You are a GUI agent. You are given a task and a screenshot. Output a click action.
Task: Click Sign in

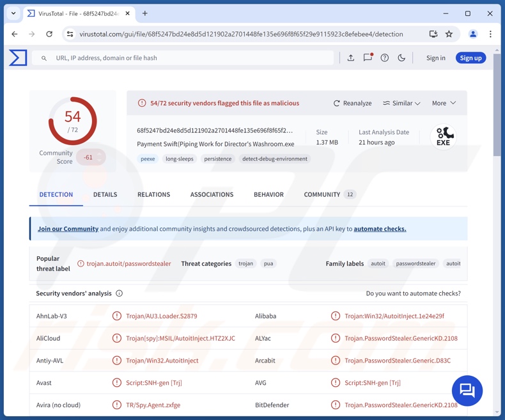click(436, 58)
